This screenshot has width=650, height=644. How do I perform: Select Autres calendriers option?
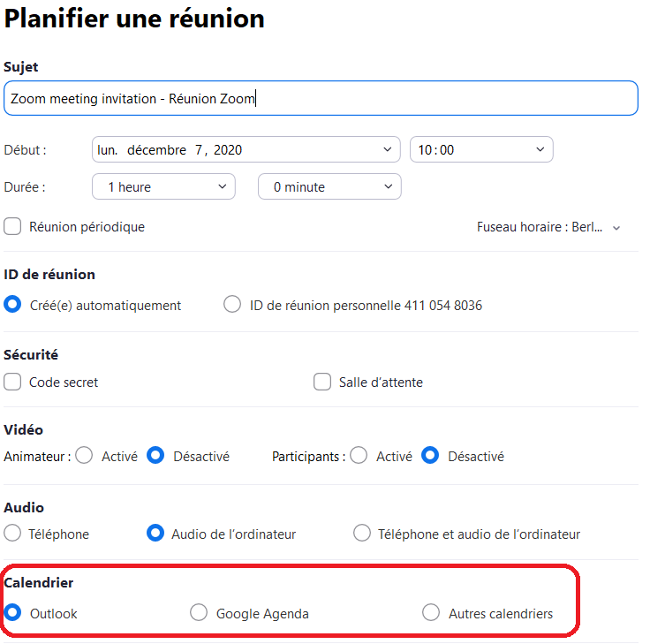(x=431, y=613)
